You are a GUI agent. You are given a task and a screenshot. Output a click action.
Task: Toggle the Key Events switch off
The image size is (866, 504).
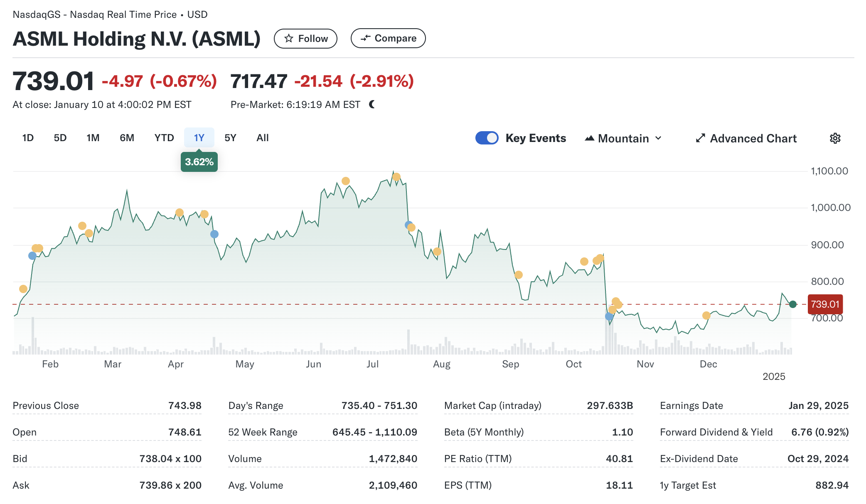[487, 138]
